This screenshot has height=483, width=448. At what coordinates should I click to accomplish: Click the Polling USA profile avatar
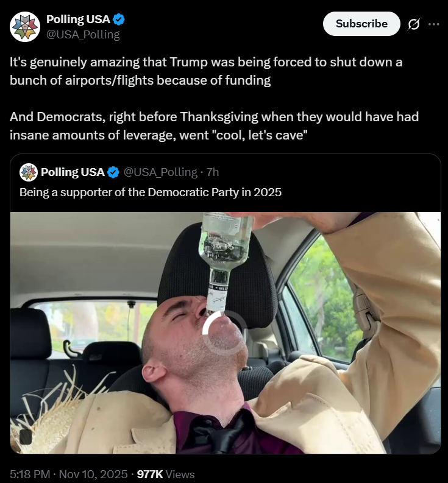click(25, 27)
